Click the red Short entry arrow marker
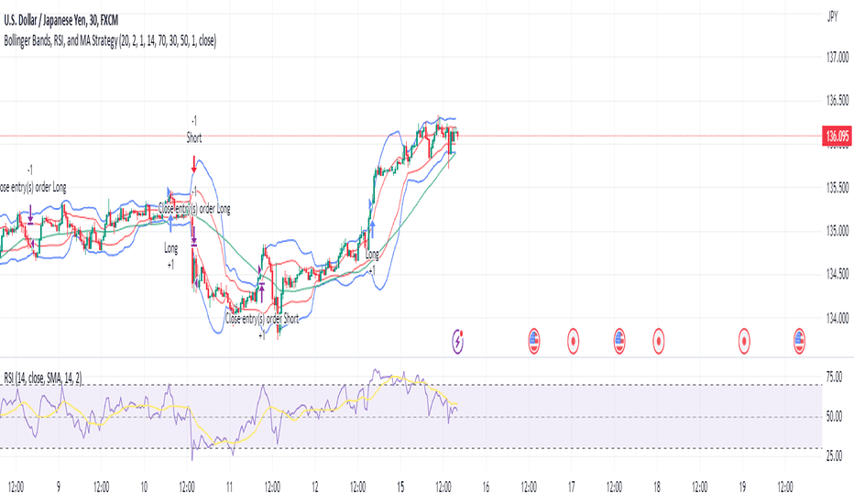This screenshot has height=504, width=854. 194,165
